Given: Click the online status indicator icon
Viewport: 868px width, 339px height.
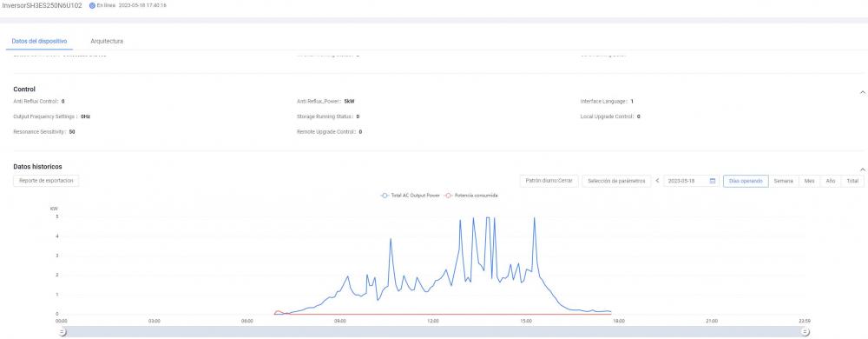Looking at the screenshot, I should pyautogui.click(x=92, y=5).
